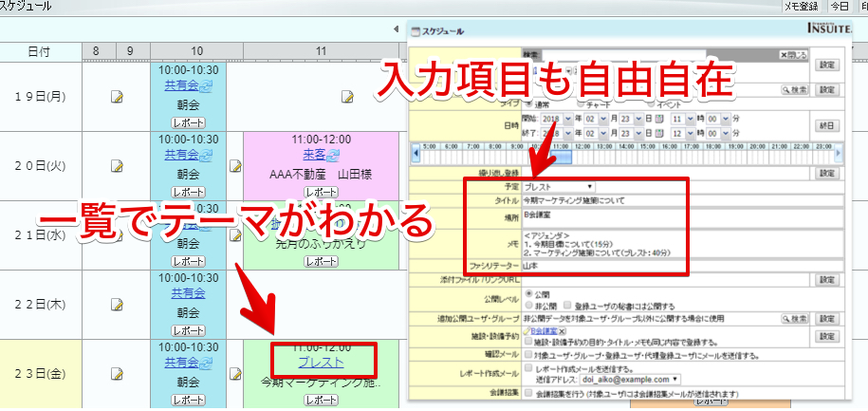Click the 日付 column header
The width and height of the screenshot is (868, 411).
[41, 52]
